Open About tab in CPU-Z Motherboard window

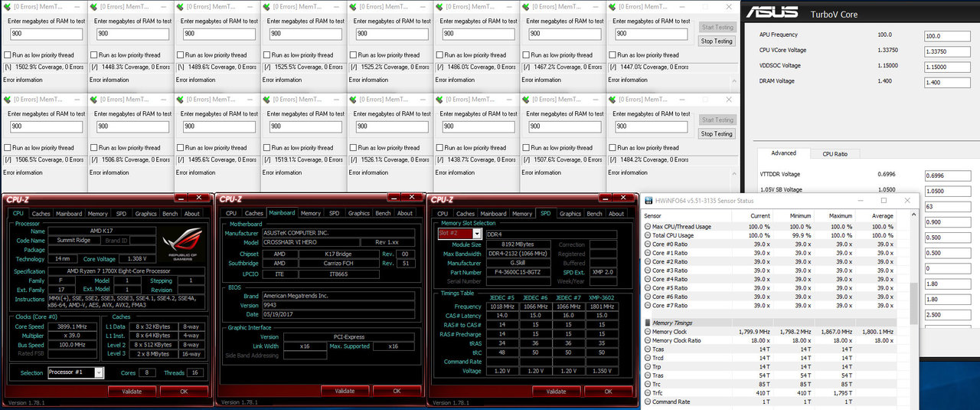click(x=405, y=213)
